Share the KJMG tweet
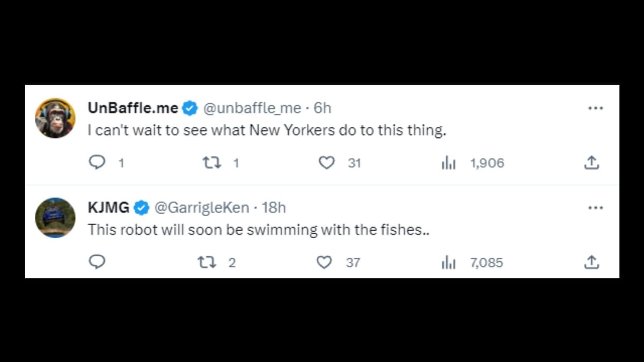The height and width of the screenshot is (362, 644). pyautogui.click(x=591, y=262)
